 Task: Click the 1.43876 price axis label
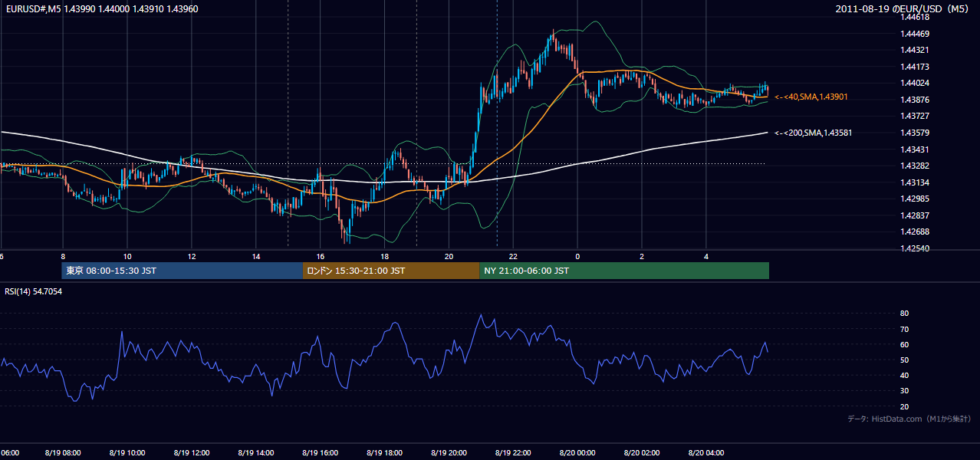(x=915, y=100)
